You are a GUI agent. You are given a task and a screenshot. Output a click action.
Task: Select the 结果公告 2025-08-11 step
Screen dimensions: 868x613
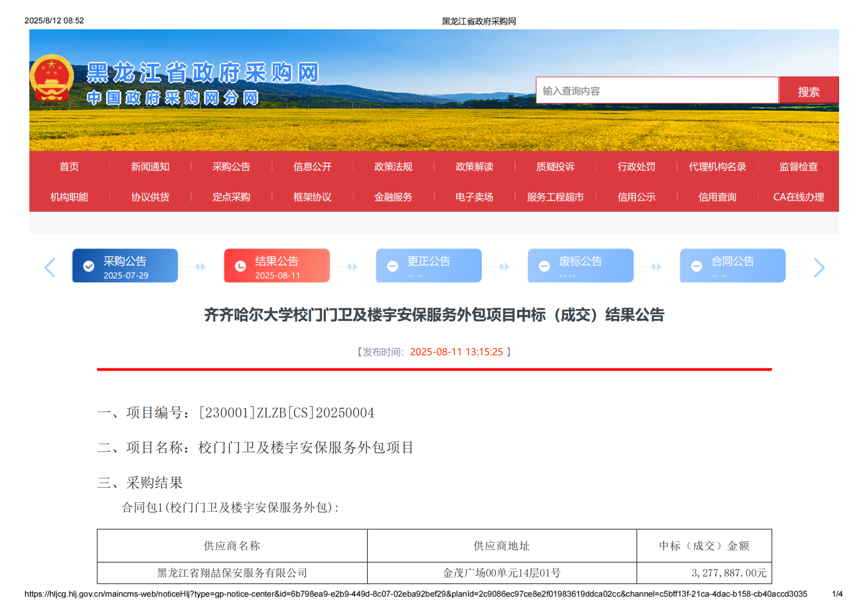point(277,266)
